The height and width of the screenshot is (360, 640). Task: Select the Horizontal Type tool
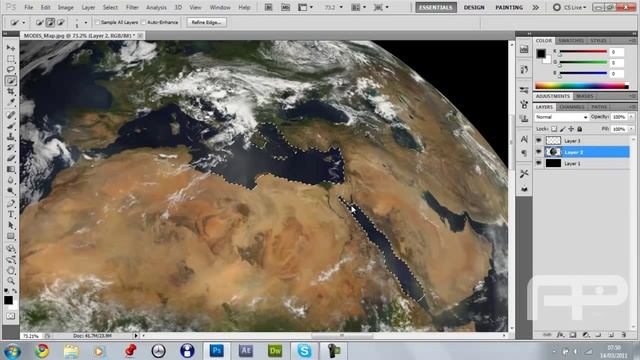coord(11,214)
